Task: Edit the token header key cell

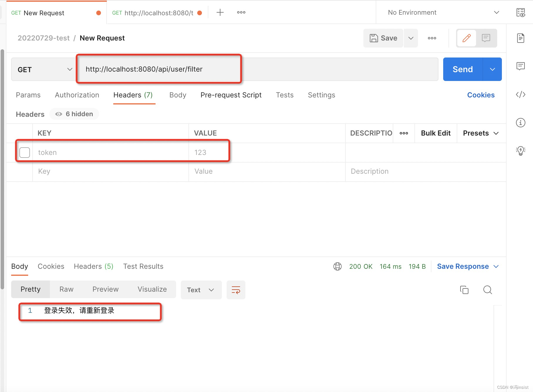Action: click(110, 153)
